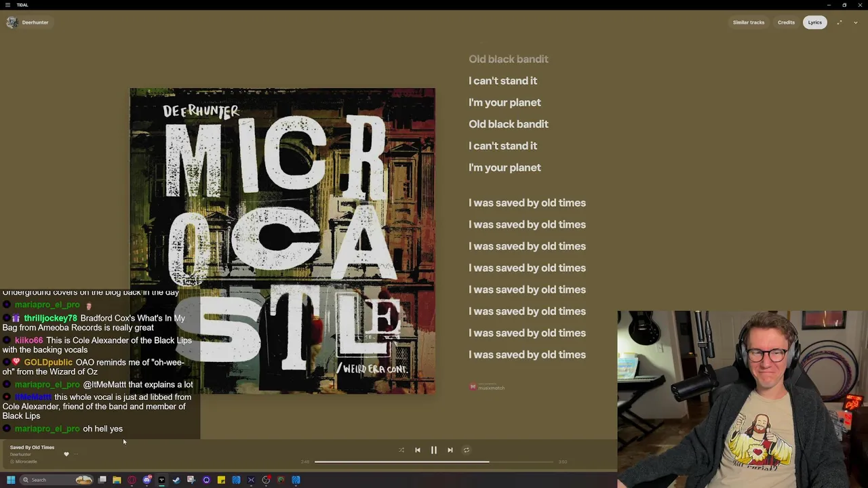Screen dimensions: 868x488
Task: Click the Microcastle album cover art
Action: coord(282,241)
